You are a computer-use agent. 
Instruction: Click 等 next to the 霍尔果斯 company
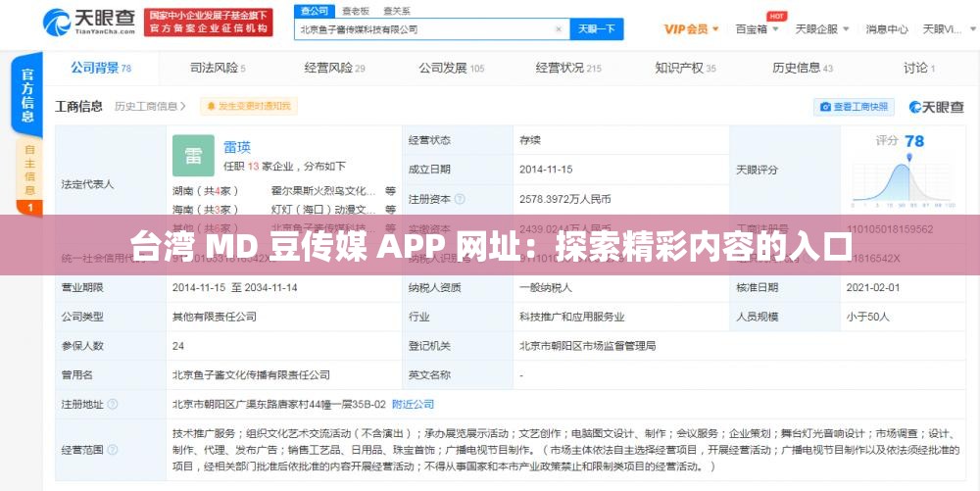pos(390,191)
